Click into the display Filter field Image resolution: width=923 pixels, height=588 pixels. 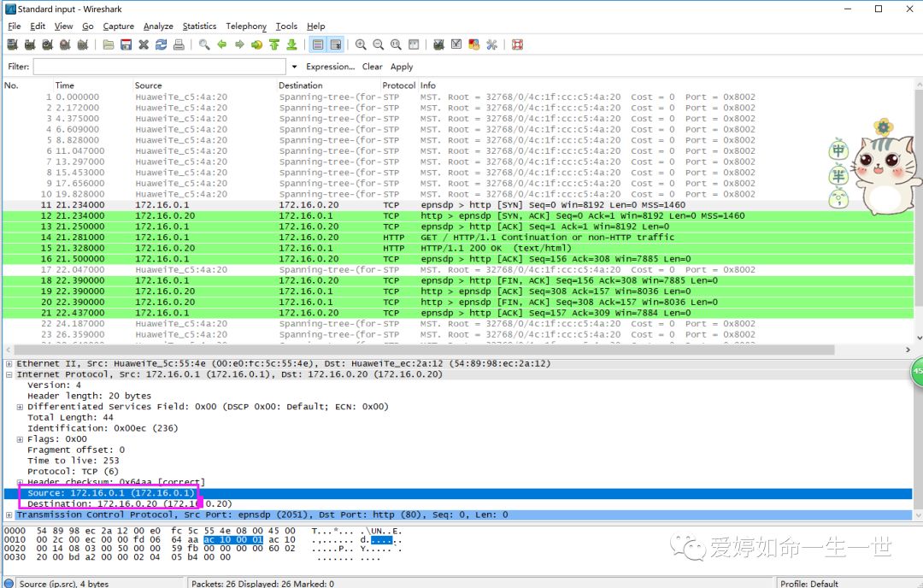click(x=160, y=67)
